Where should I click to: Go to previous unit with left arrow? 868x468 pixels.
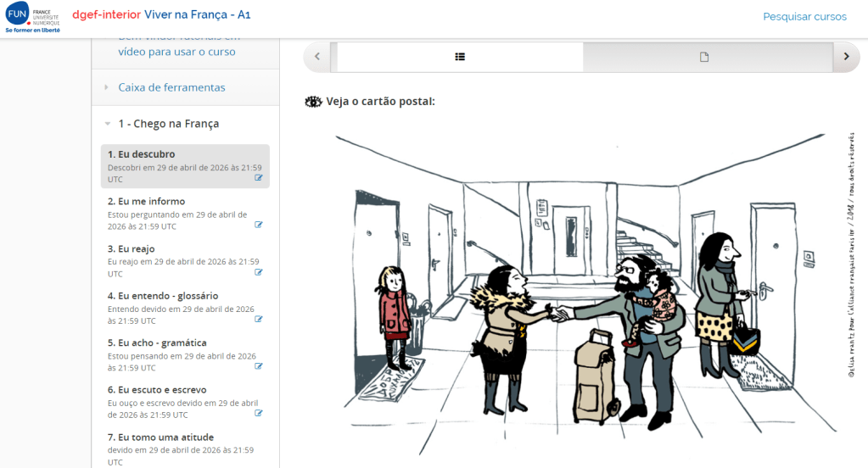(317, 57)
